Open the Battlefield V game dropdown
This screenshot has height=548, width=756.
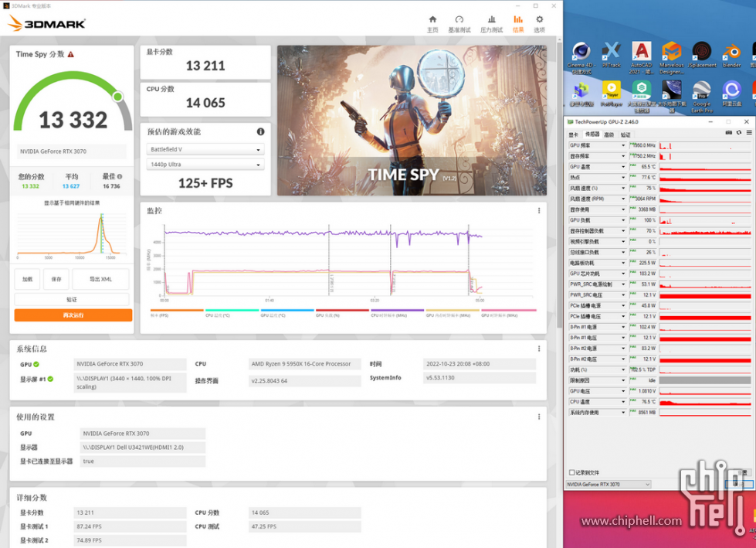[x=206, y=149]
